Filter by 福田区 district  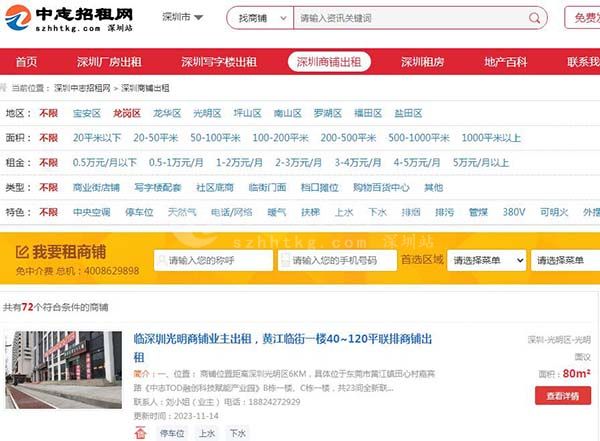click(368, 113)
